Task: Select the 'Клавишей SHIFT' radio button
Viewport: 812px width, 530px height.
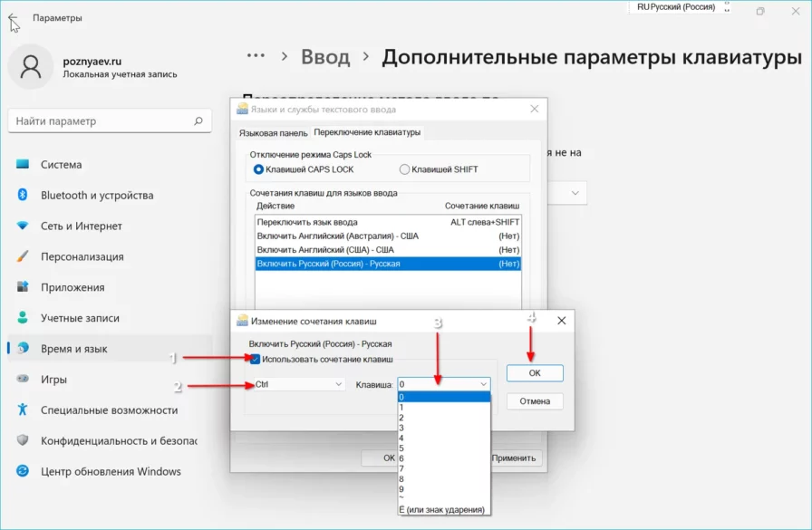Action: tap(404, 169)
